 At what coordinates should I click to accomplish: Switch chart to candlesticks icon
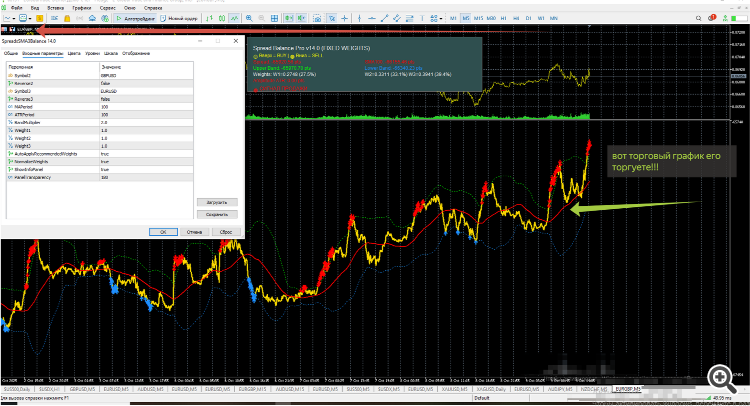[x=221, y=18]
